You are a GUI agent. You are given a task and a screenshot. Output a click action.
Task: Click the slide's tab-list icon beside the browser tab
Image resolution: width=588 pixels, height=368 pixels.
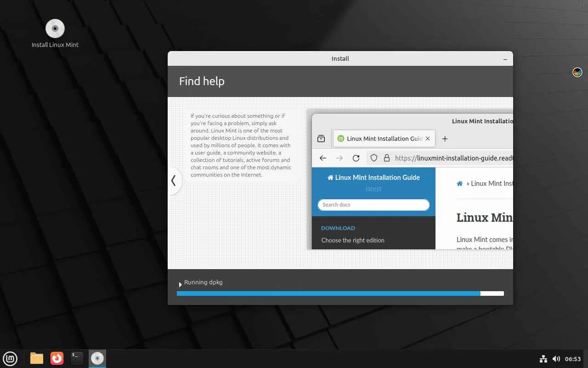(x=321, y=138)
